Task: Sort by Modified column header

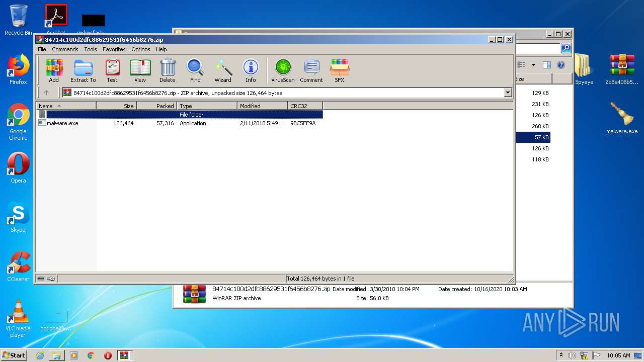Action: click(262, 106)
